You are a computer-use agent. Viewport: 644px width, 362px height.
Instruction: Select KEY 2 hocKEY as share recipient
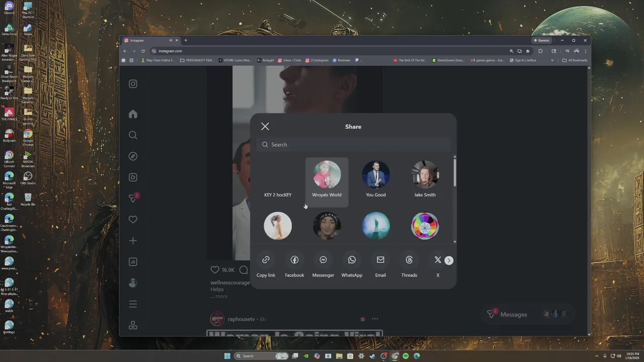pos(278,180)
